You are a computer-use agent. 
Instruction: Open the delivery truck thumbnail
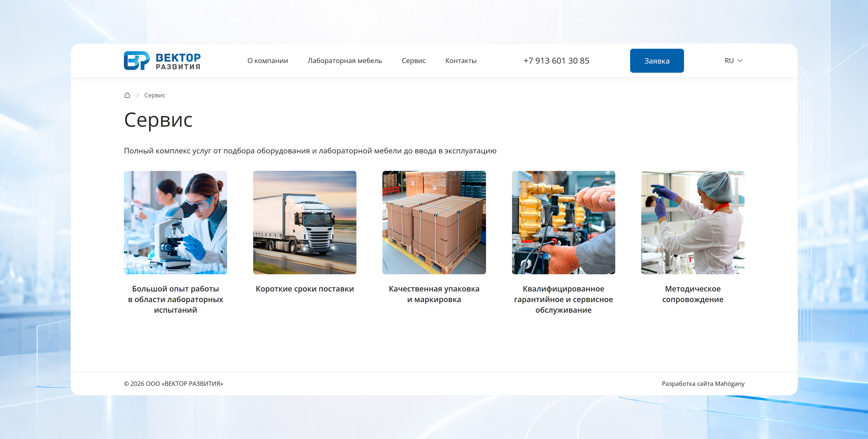click(305, 222)
